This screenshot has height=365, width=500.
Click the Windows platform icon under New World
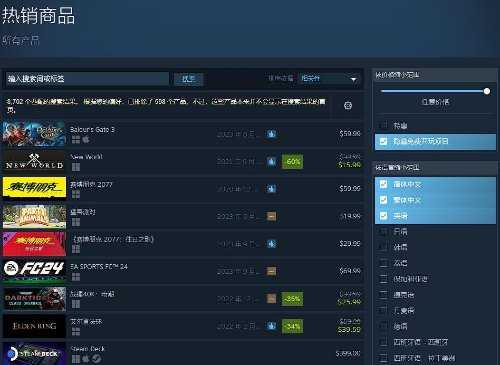(x=76, y=167)
